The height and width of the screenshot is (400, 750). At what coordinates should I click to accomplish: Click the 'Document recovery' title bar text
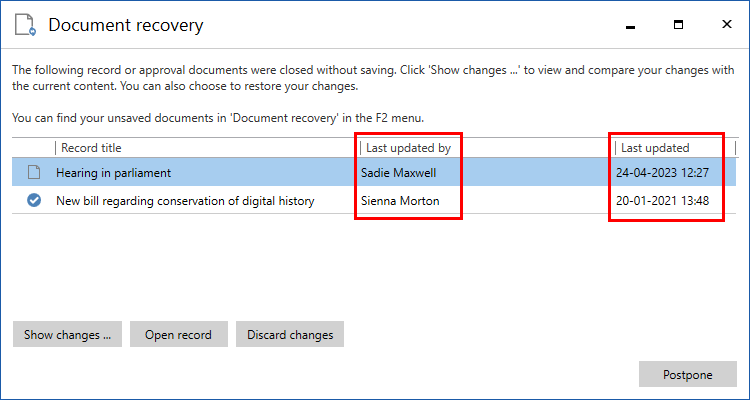coord(125,25)
